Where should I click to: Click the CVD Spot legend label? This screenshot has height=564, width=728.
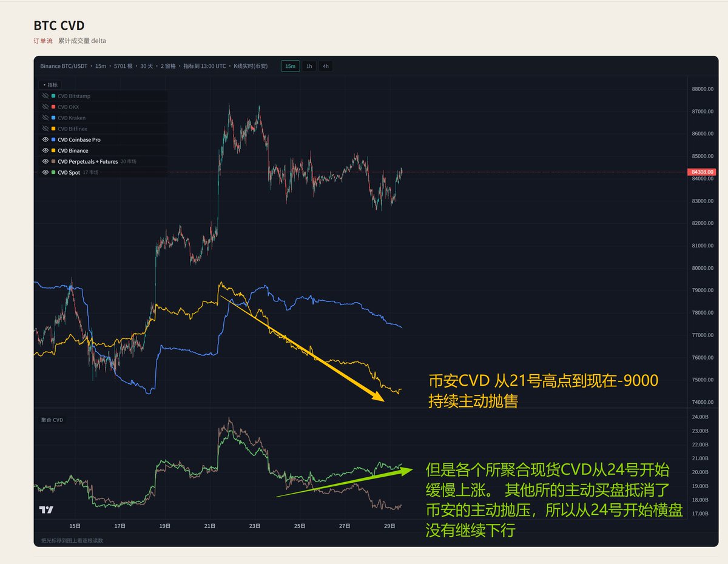coord(69,172)
